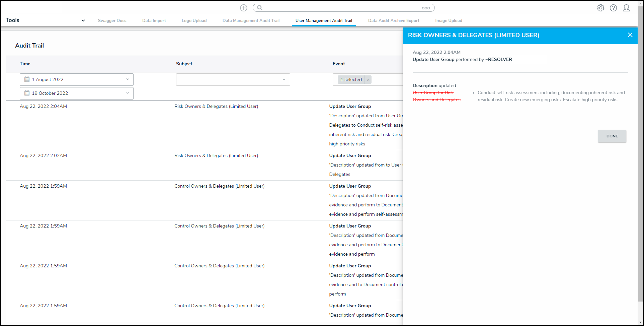This screenshot has width=644, height=326.
Task: Click the Audit Trail heading
Action: tap(29, 46)
